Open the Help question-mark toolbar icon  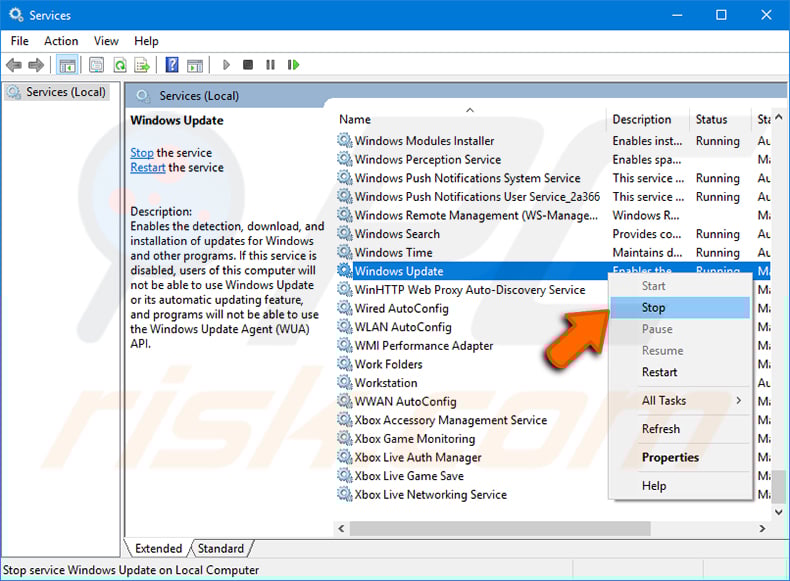(x=172, y=65)
